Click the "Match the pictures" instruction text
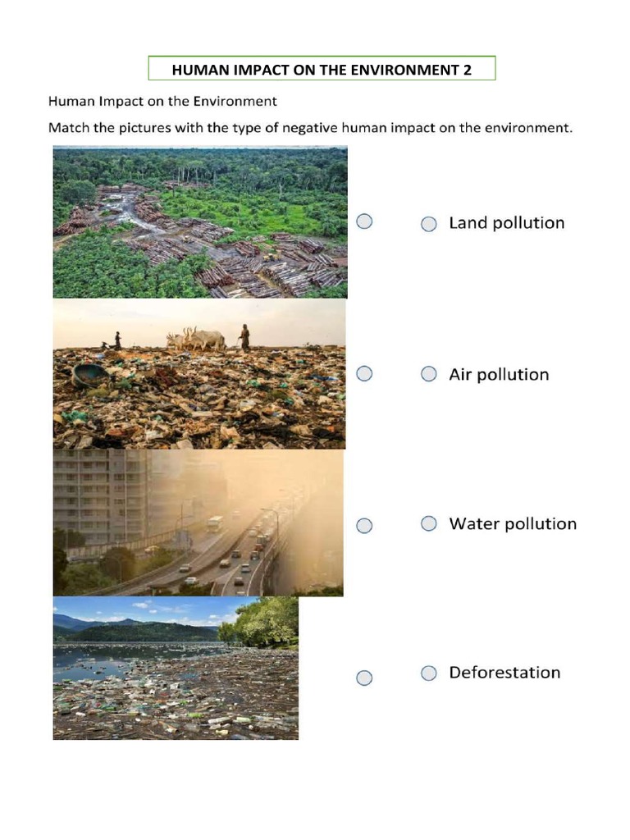Image resolution: width=630 pixels, height=840 pixels. [310, 128]
